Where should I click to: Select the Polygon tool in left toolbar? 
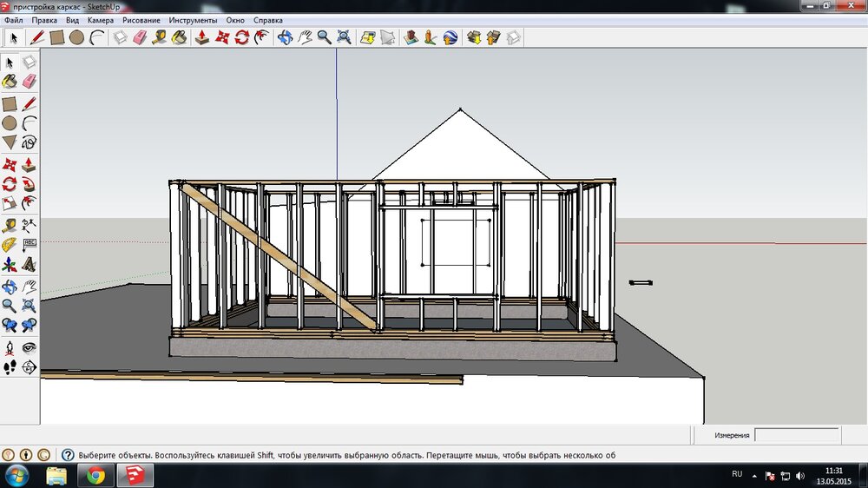pyautogui.click(x=10, y=142)
